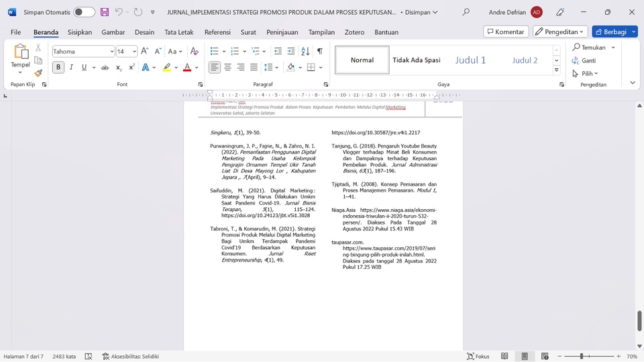
Task: Open the Search magnifier in title bar
Action: [x=466, y=12]
